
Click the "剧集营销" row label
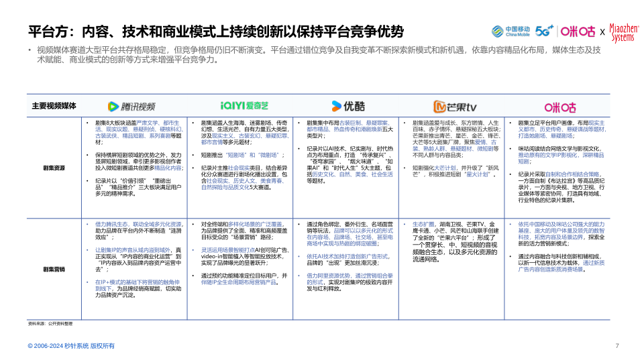tap(54, 269)
